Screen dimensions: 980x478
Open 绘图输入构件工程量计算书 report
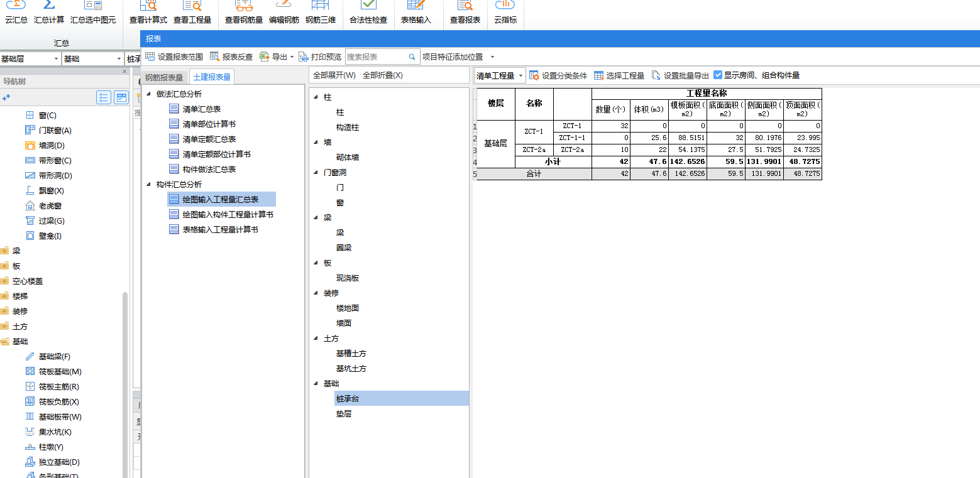point(221,215)
